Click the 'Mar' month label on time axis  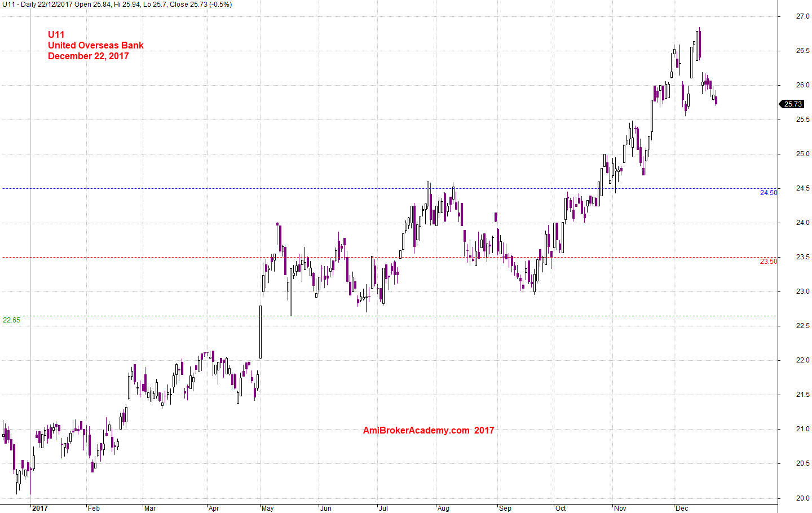[x=150, y=508]
